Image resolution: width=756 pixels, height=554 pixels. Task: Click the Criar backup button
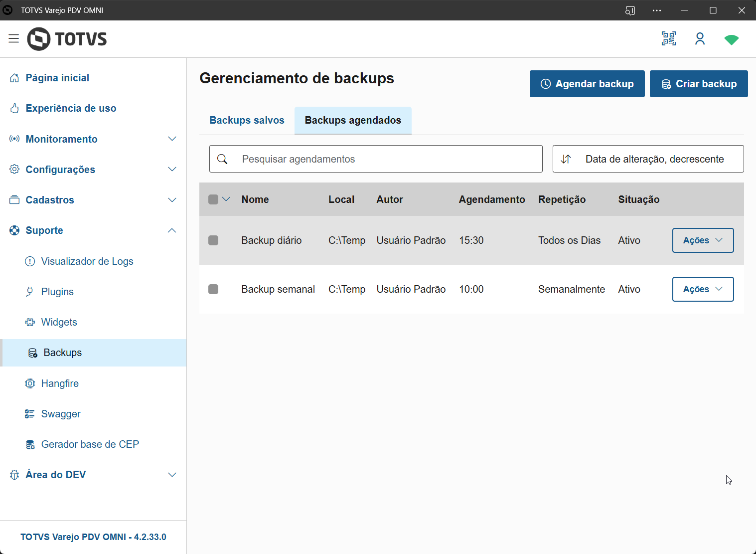[x=699, y=84]
